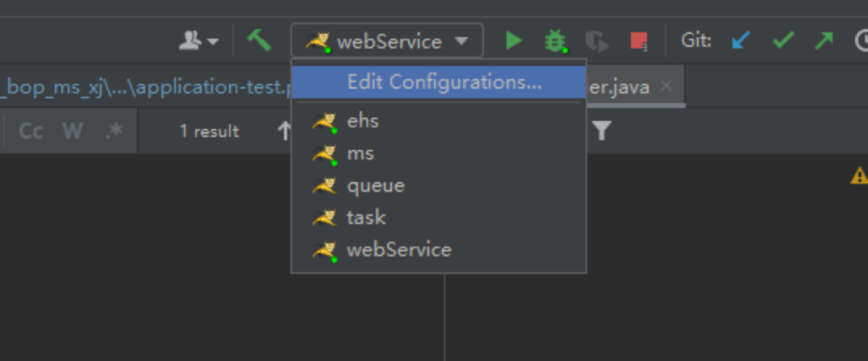868x361 pixels.
Task: Run the webService configuration
Action: pos(514,41)
